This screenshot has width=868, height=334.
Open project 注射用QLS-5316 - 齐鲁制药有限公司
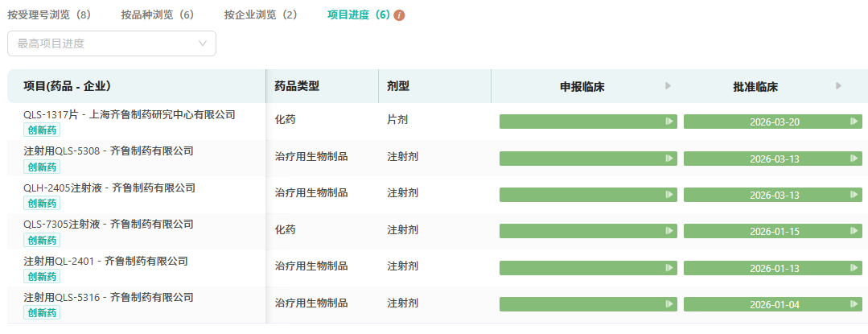pos(109,298)
